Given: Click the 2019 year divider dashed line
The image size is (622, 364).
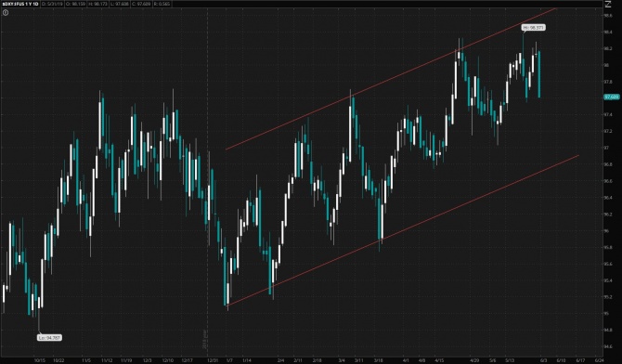Looking at the screenshot, I should [x=207, y=178].
